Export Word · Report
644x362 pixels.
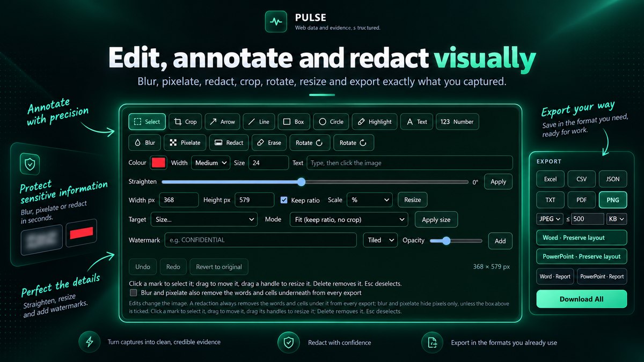555,277
